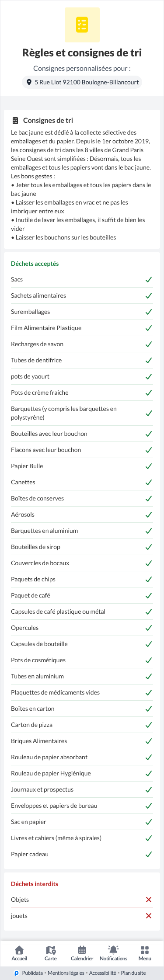Select the Carton de pizza row
The height and width of the screenshot is (980, 164).
pos(82,725)
